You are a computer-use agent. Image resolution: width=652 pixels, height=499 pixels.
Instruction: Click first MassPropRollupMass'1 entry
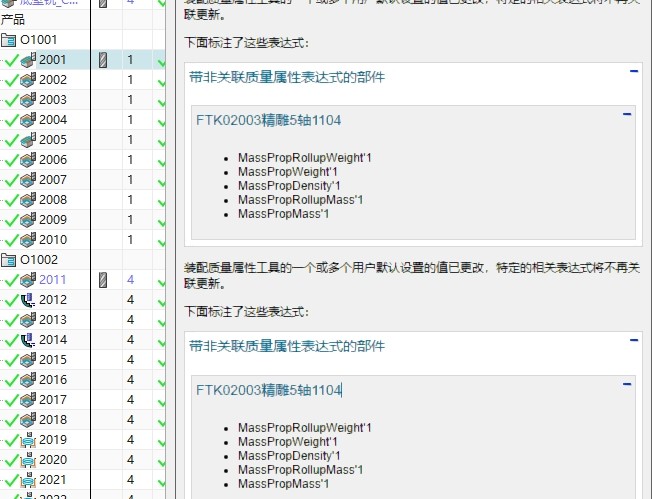coord(300,200)
